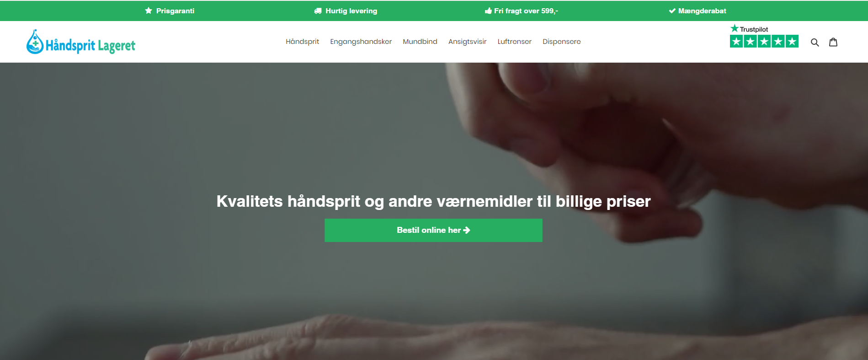
Task: Click the Hurtig levering banner text
Action: [351, 11]
